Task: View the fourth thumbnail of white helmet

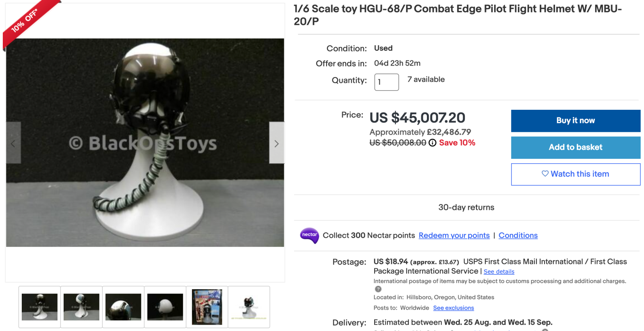Action: (x=165, y=307)
